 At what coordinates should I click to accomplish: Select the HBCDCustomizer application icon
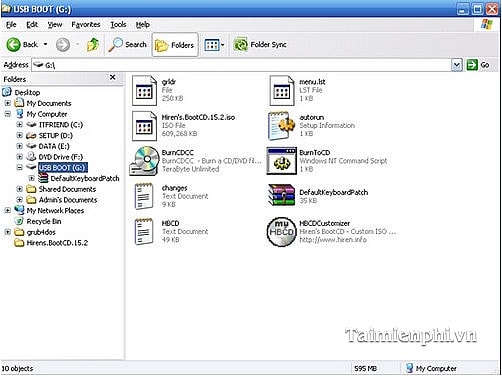tap(282, 232)
